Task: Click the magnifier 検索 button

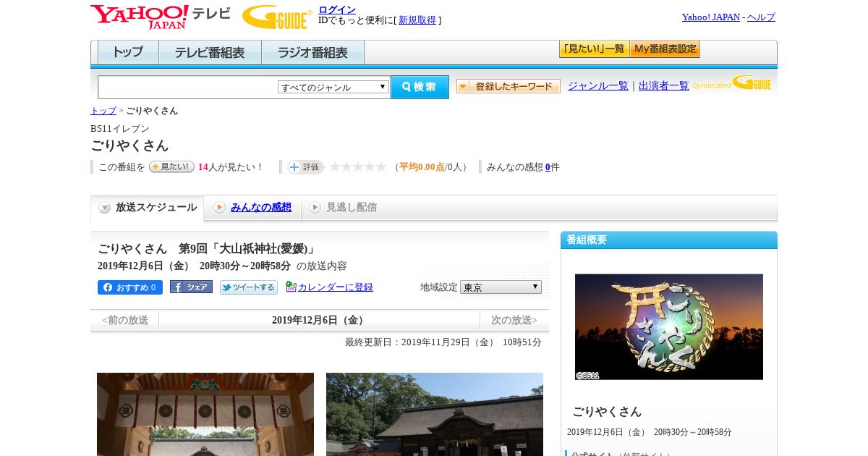Action: (420, 87)
